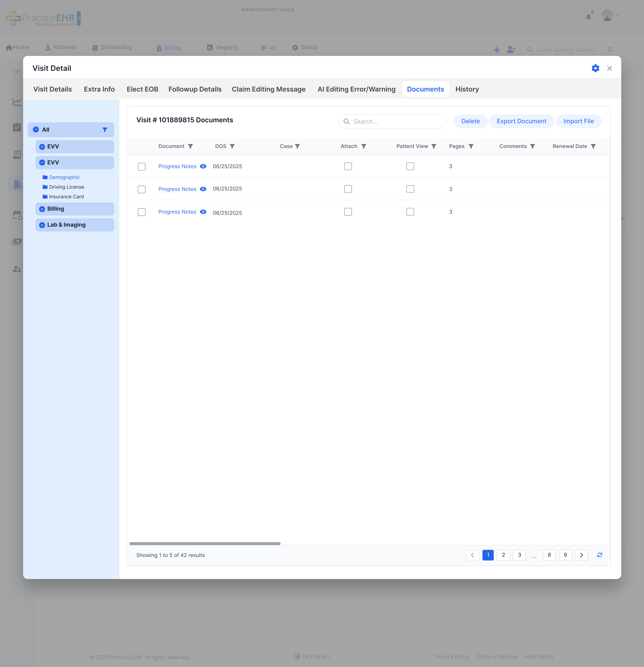Image resolution: width=644 pixels, height=667 pixels.
Task: Click the notification bell
Action: coord(588,16)
